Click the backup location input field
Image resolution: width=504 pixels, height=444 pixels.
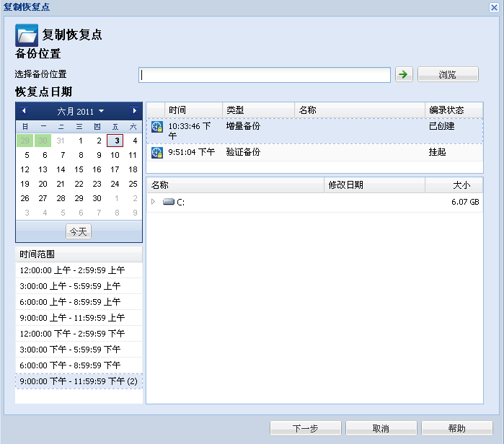click(x=265, y=75)
